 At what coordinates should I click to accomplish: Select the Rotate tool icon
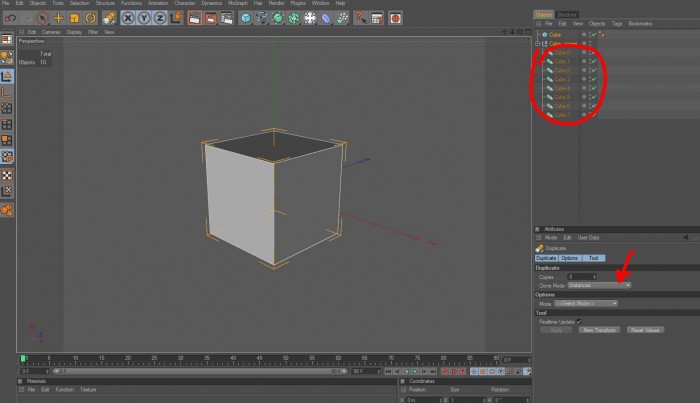[91, 18]
